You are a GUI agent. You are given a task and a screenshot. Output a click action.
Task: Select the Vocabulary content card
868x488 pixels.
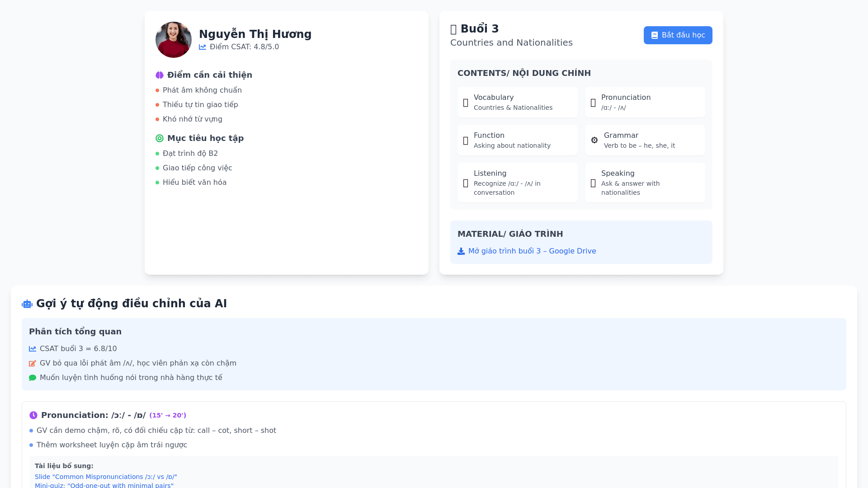(517, 102)
